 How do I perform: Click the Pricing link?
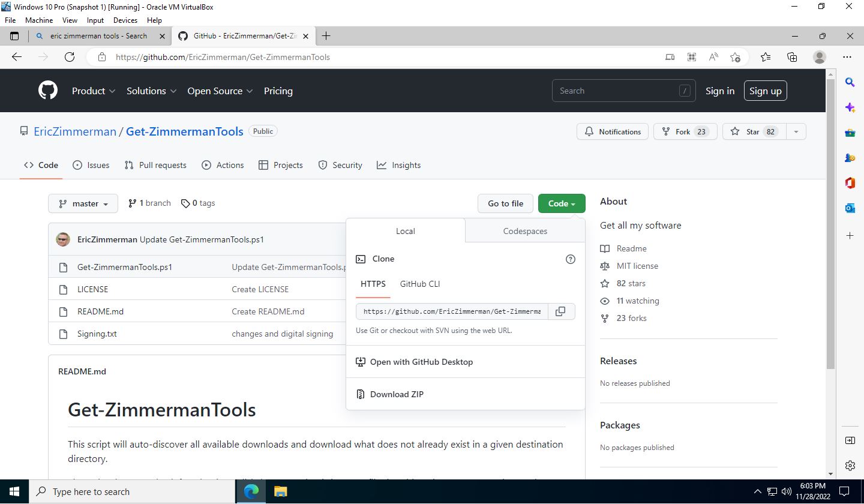pos(278,91)
